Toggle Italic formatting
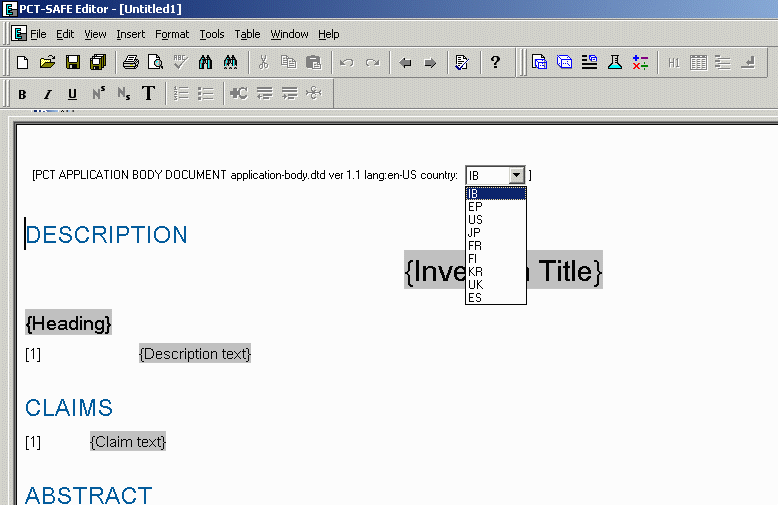Viewport: 779px width, 506px height. tap(47, 94)
